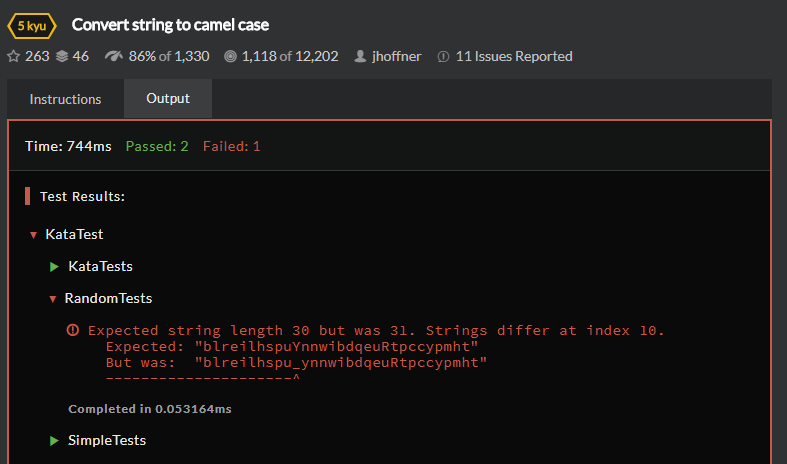Image resolution: width=787 pixels, height=464 pixels.
Task: Click the 5 kyu rank badge
Action: coord(33,25)
